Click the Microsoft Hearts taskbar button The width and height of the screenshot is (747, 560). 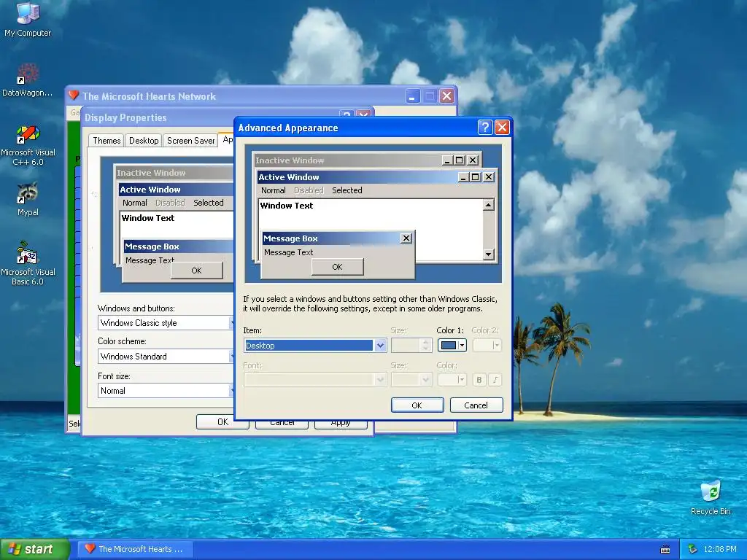[136, 549]
